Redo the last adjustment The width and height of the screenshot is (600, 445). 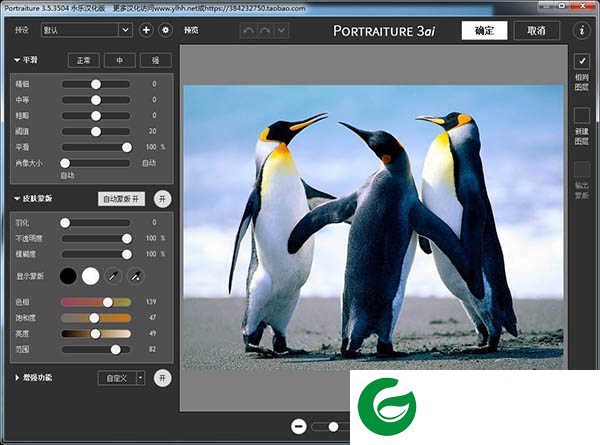[x=265, y=30]
